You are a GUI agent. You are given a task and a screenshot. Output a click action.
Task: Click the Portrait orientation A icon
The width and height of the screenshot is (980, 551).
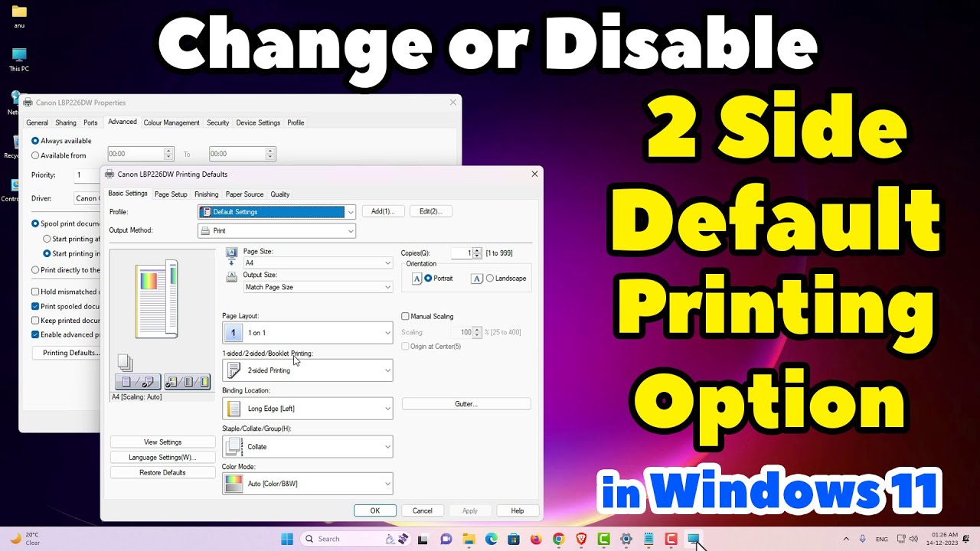(417, 279)
